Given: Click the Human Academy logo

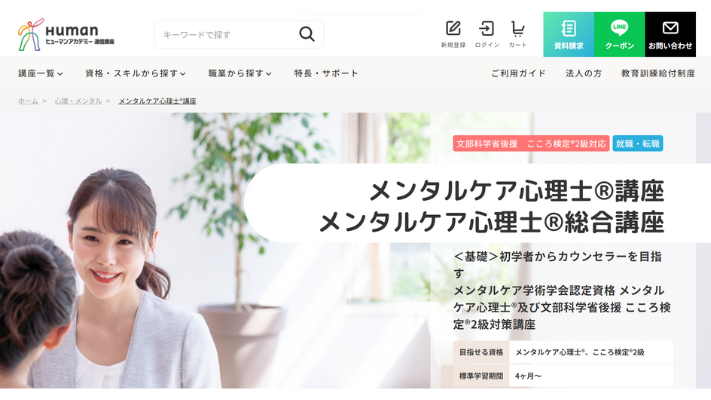Looking at the screenshot, I should pyautogui.click(x=66, y=34).
